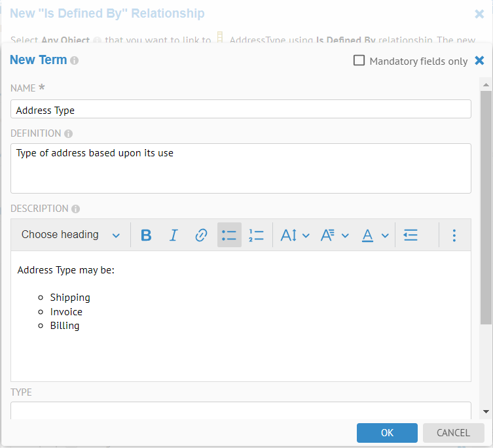Viewport: 493px width, 448px height.
Task: Toggle italic text formatting
Action: 173,235
